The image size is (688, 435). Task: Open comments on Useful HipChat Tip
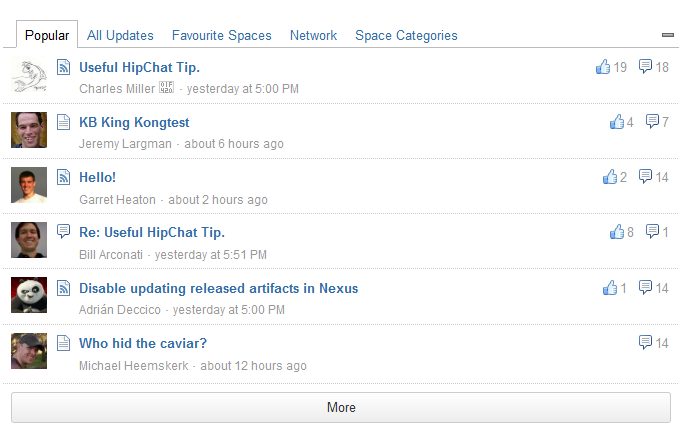[645, 67]
